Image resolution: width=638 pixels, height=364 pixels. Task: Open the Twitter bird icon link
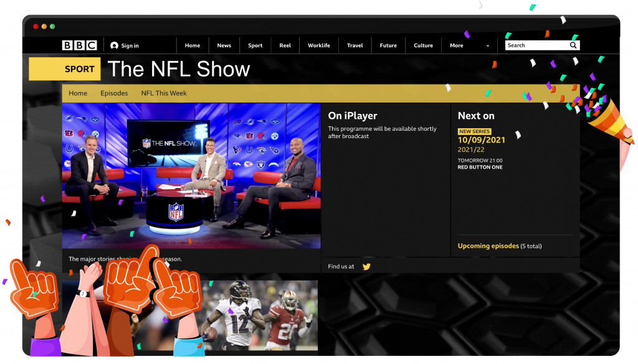tap(366, 266)
